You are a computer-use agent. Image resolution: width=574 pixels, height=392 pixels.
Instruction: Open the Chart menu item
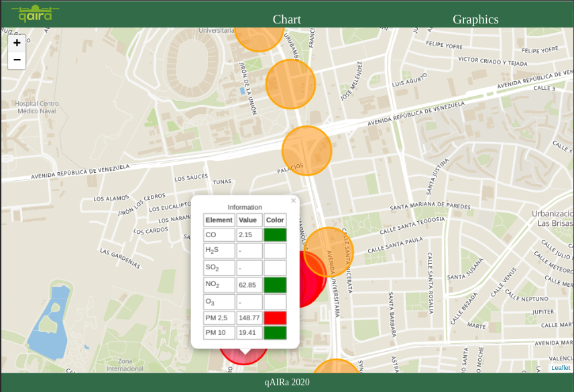point(286,19)
